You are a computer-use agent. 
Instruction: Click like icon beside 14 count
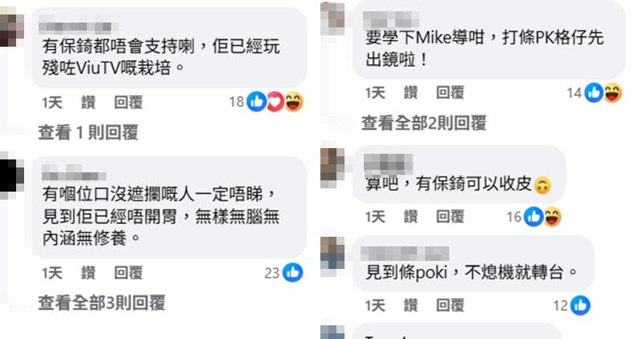[x=594, y=93]
